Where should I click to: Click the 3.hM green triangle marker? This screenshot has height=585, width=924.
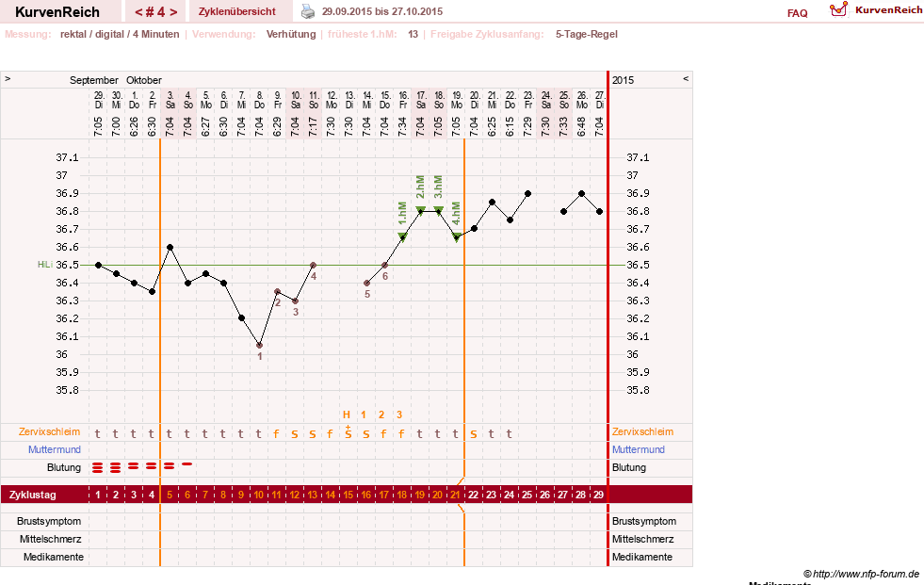coord(438,210)
